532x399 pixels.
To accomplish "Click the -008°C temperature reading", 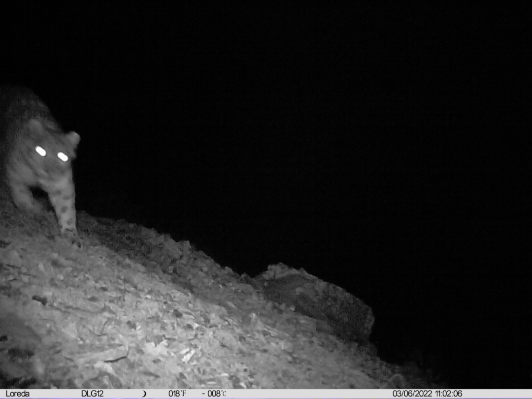I will (214, 394).
